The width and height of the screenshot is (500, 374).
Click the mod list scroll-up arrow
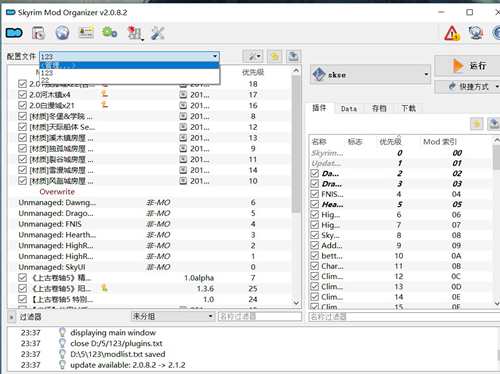click(296, 70)
